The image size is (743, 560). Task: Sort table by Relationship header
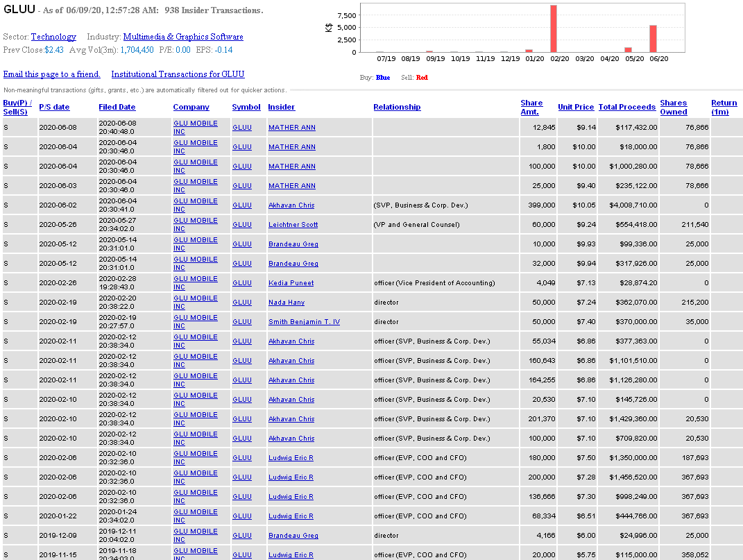pyautogui.click(x=397, y=107)
